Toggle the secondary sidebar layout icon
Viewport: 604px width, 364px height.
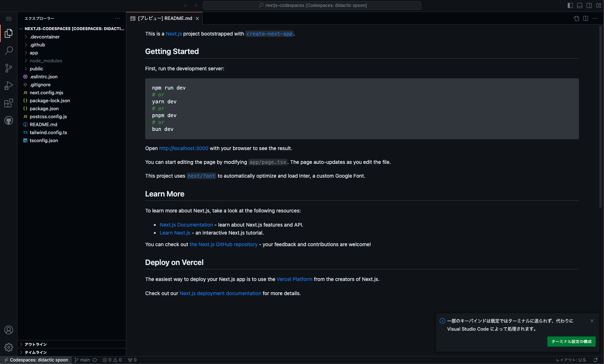tap(589, 5)
